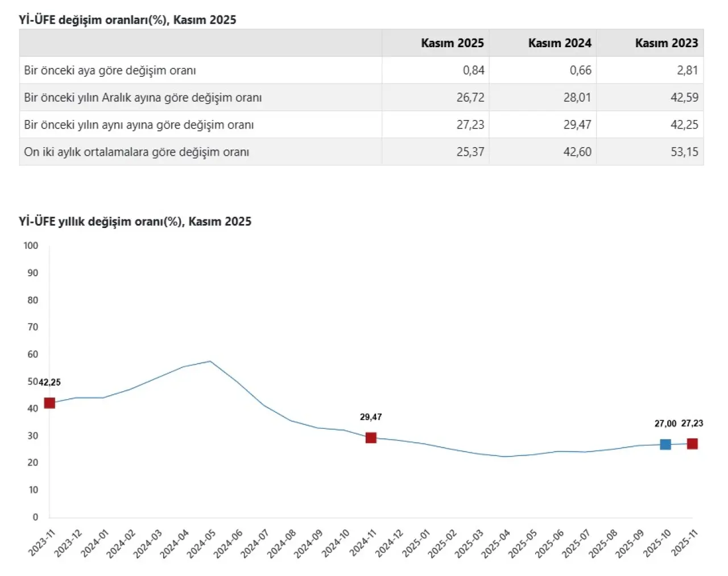Click the 53,15 table cell
The width and height of the screenshot is (728, 576).
(x=684, y=152)
